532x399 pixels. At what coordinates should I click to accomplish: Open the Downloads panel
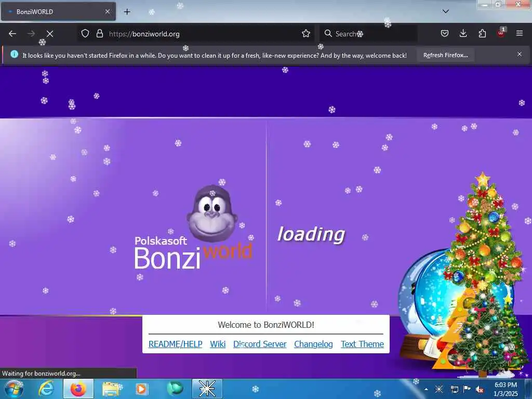point(463,34)
